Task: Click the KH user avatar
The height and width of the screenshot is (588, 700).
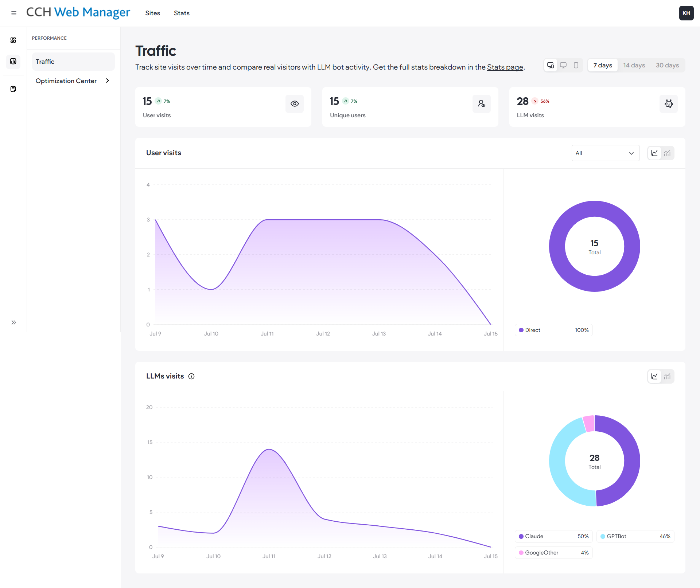Action: pyautogui.click(x=686, y=13)
